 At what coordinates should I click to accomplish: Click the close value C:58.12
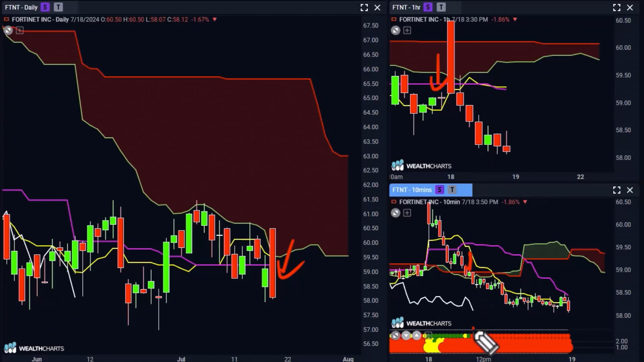tap(177, 19)
